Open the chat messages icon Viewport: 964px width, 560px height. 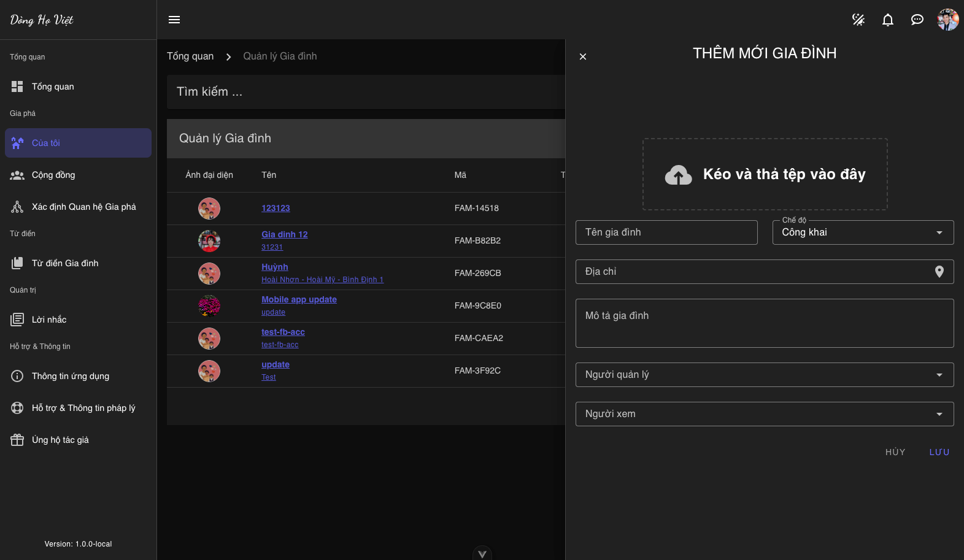coord(917,20)
